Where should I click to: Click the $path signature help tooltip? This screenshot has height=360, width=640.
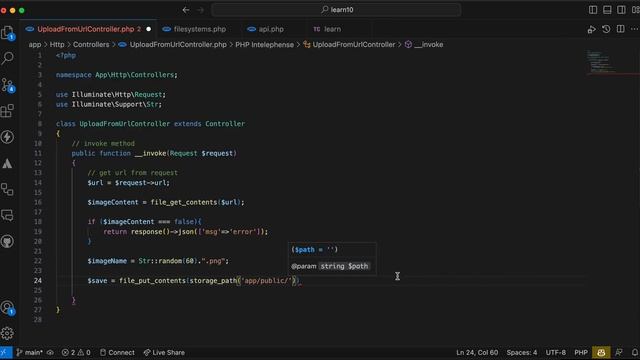332,258
